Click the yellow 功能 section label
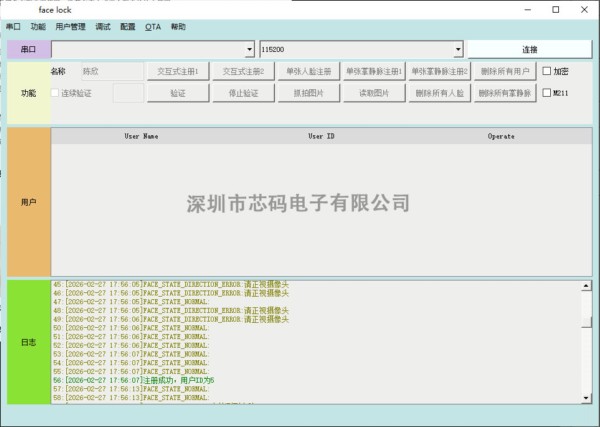This screenshot has width=600, height=427. [x=29, y=93]
